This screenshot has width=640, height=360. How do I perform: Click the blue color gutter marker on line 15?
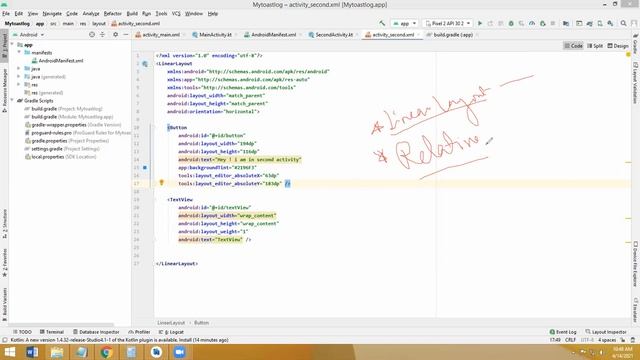pyautogui.click(x=145, y=167)
